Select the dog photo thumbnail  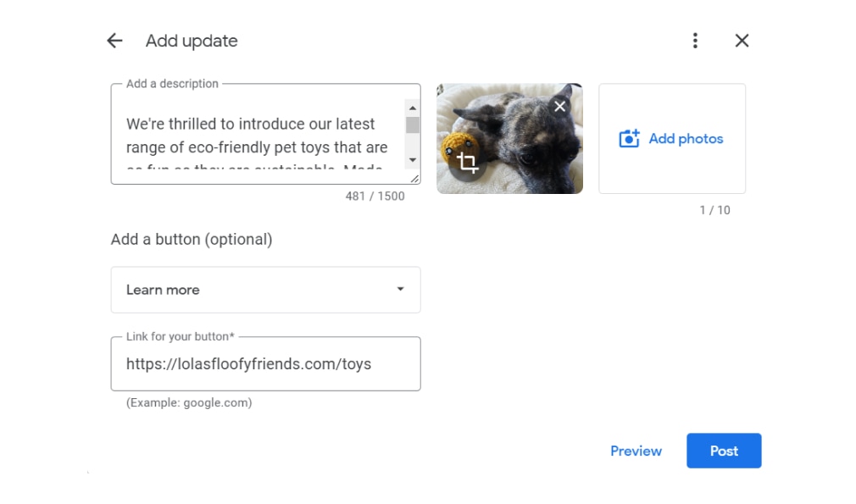click(509, 137)
